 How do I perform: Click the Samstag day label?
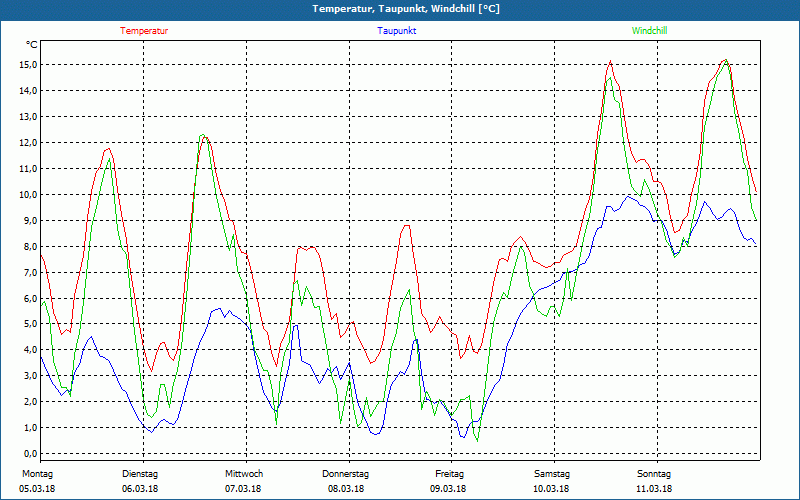pyautogui.click(x=552, y=474)
